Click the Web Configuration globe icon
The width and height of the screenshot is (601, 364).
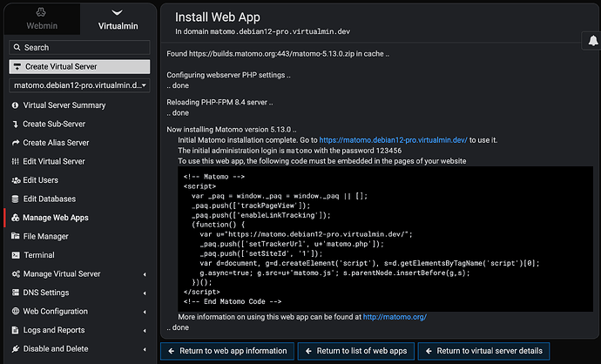pos(16,311)
